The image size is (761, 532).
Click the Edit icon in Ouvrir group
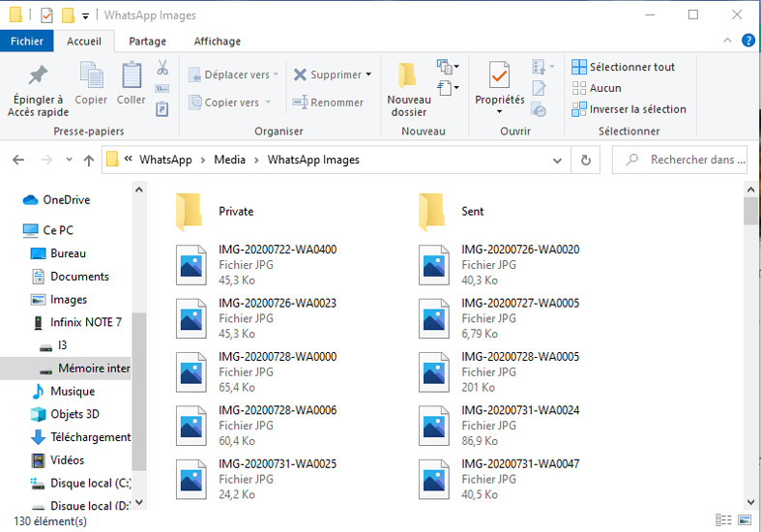point(540,88)
